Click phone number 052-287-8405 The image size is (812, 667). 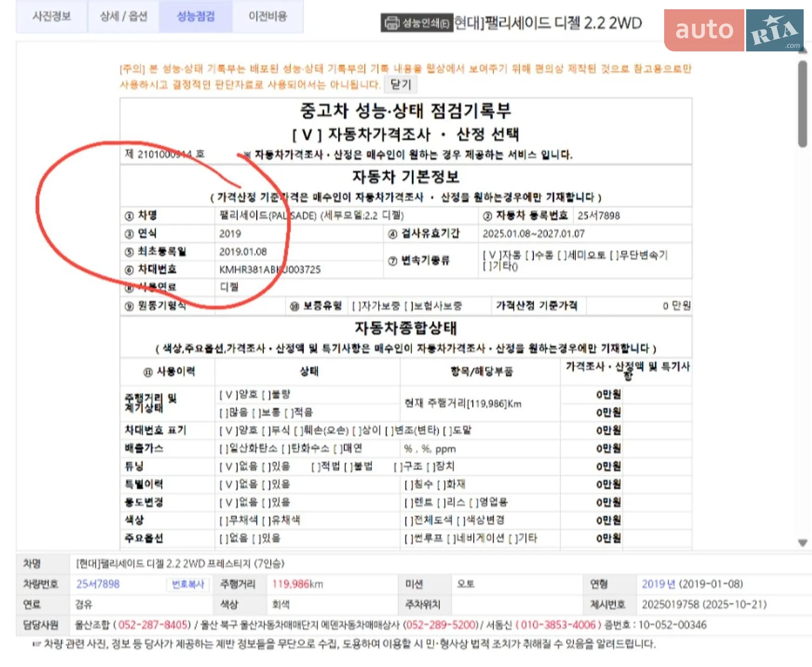pos(152,625)
